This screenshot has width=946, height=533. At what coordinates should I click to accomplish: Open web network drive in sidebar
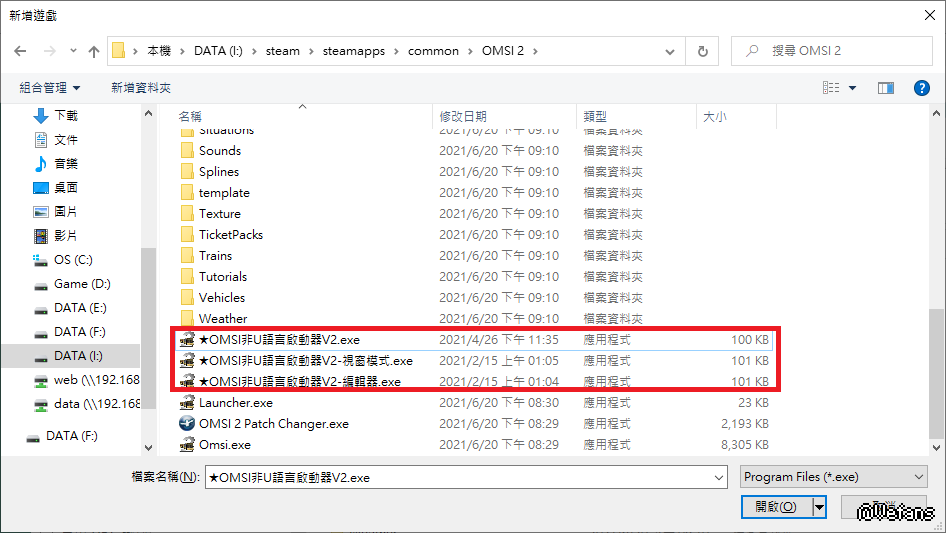(x=97, y=380)
